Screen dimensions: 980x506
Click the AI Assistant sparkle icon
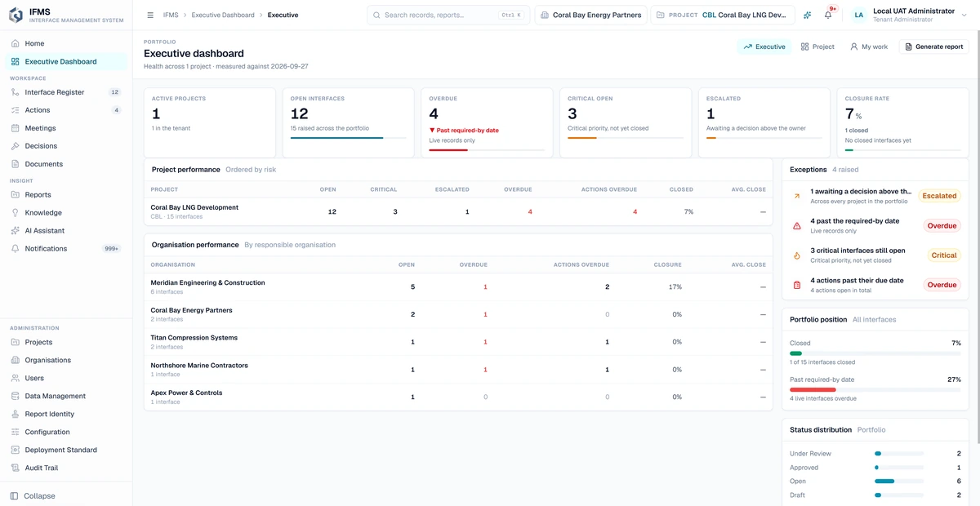point(16,231)
